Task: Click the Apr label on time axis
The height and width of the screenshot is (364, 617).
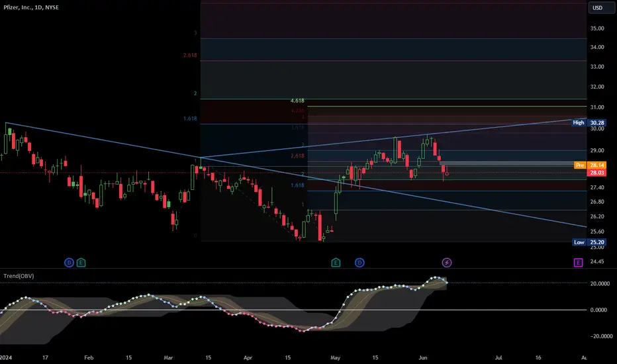Action: (x=248, y=357)
